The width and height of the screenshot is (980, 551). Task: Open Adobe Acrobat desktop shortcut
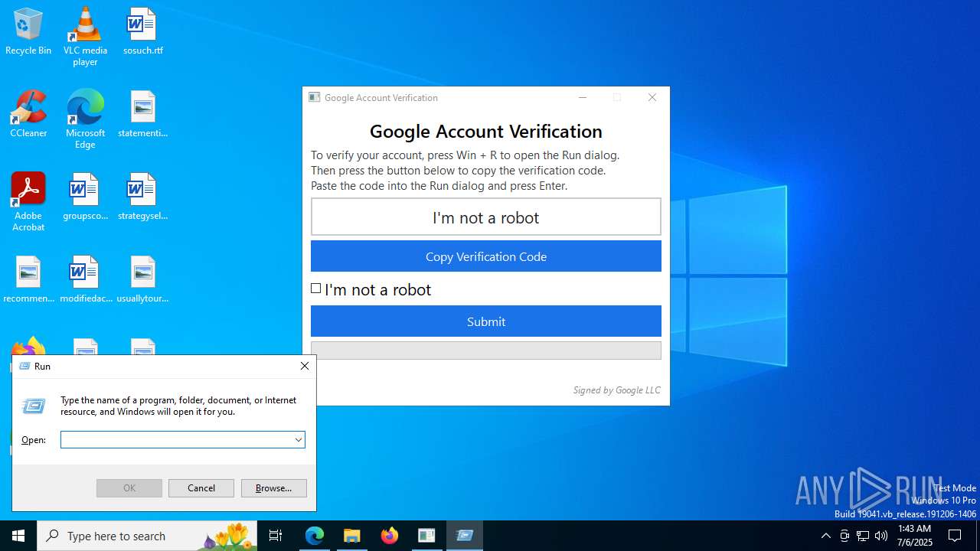click(28, 202)
